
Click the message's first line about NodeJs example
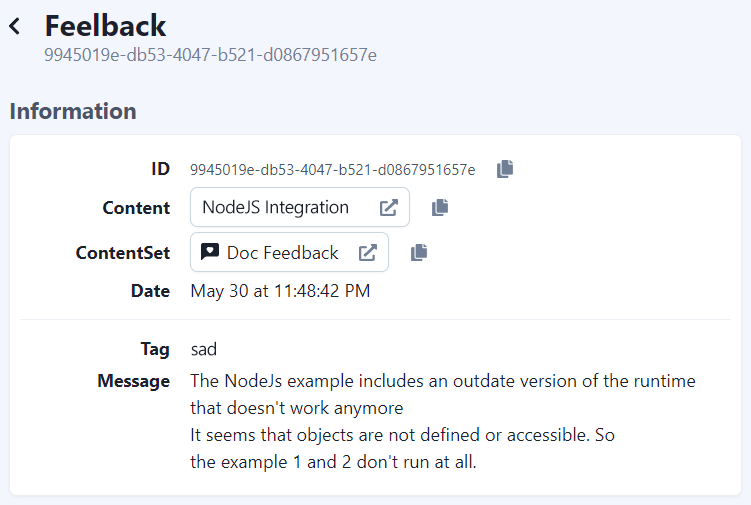tap(443, 381)
